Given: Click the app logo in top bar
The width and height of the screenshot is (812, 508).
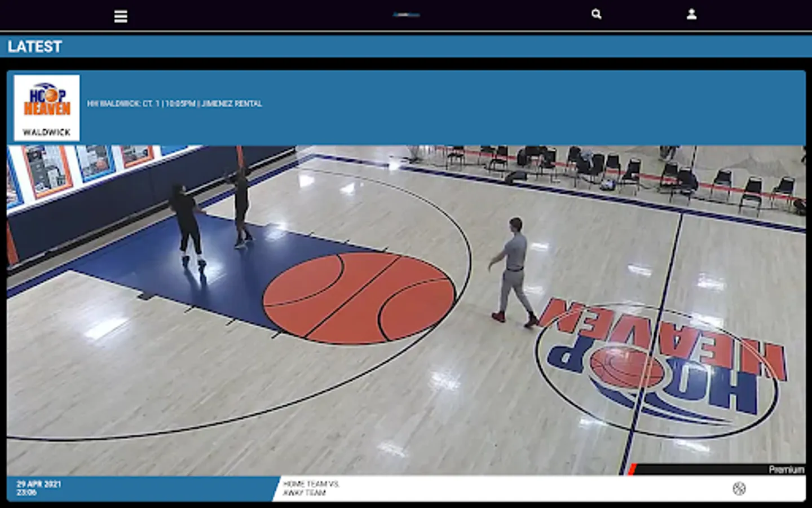Looking at the screenshot, I should 406,15.
